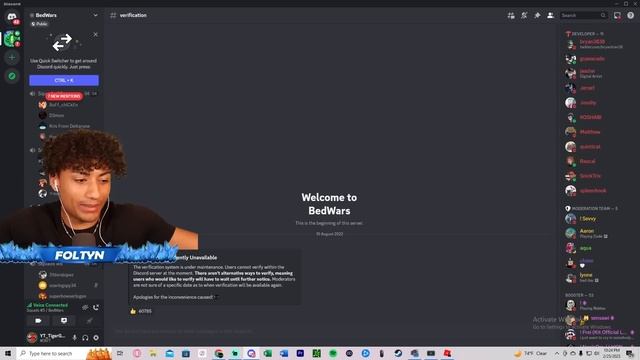640x360 pixels.
Task: Deafen with headphones icon in user panel
Action: (x=85, y=338)
